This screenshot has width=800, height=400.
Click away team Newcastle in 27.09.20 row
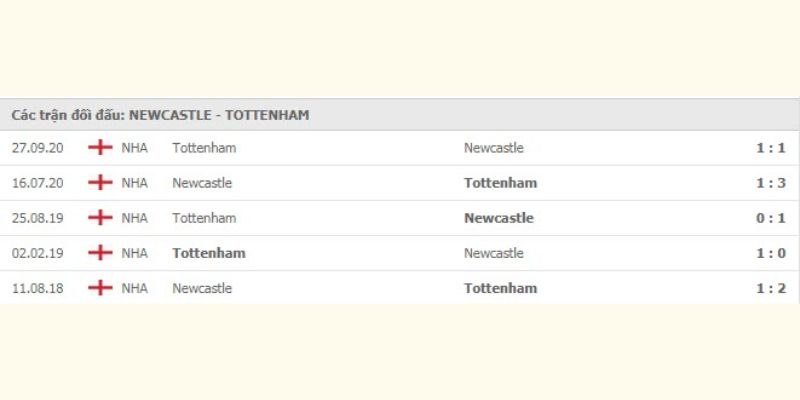(x=493, y=148)
